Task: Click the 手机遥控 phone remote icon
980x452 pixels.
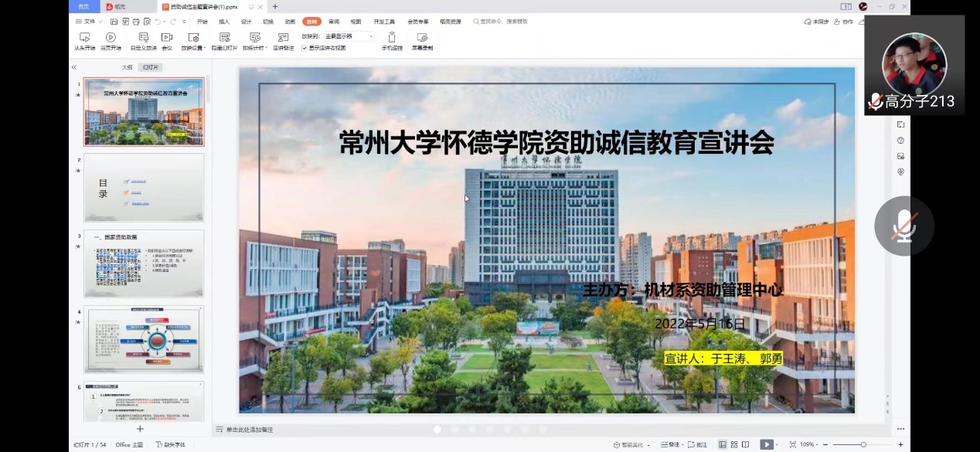Action: (392, 38)
